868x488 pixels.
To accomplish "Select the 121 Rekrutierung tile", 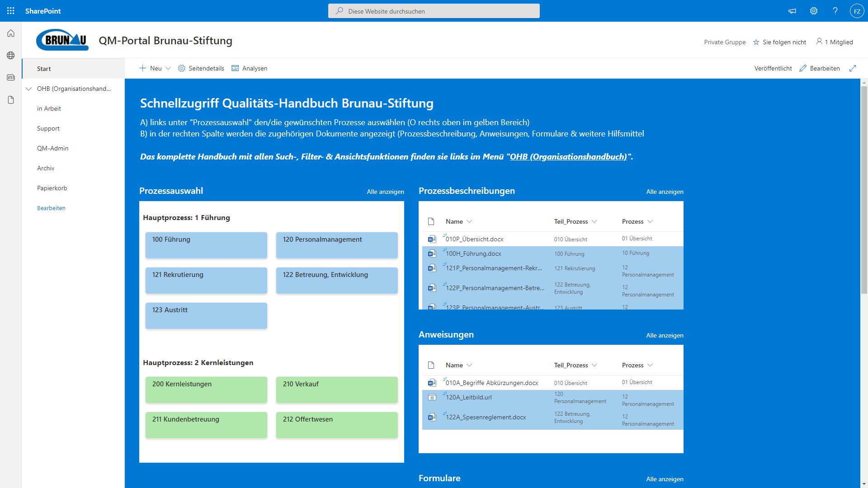I will 206,281.
